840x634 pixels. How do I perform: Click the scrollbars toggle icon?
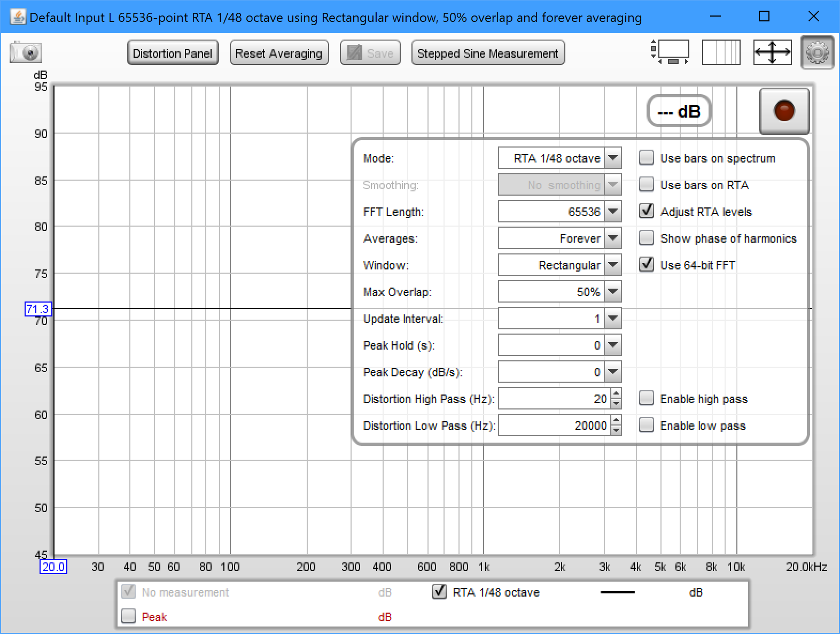coord(670,52)
